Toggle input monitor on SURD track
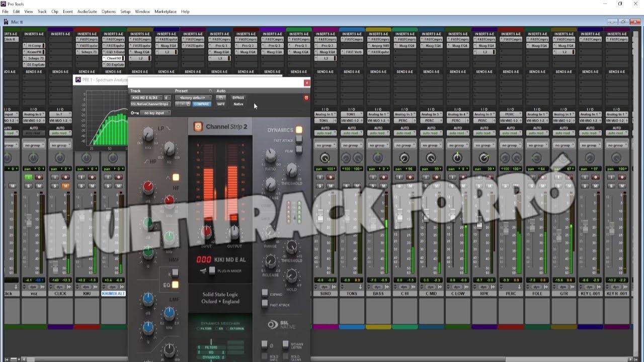644x362 pixels. 320,177
